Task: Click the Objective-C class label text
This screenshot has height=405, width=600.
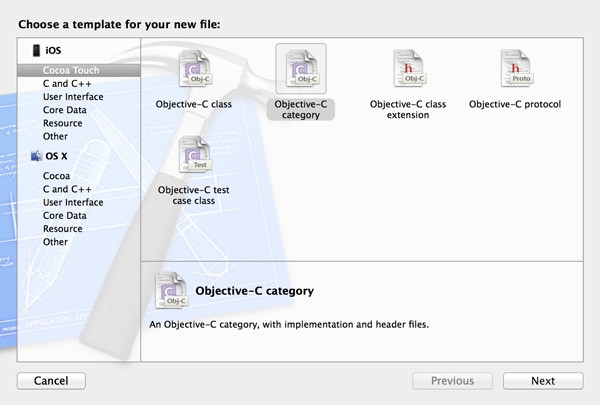Action: 194,104
